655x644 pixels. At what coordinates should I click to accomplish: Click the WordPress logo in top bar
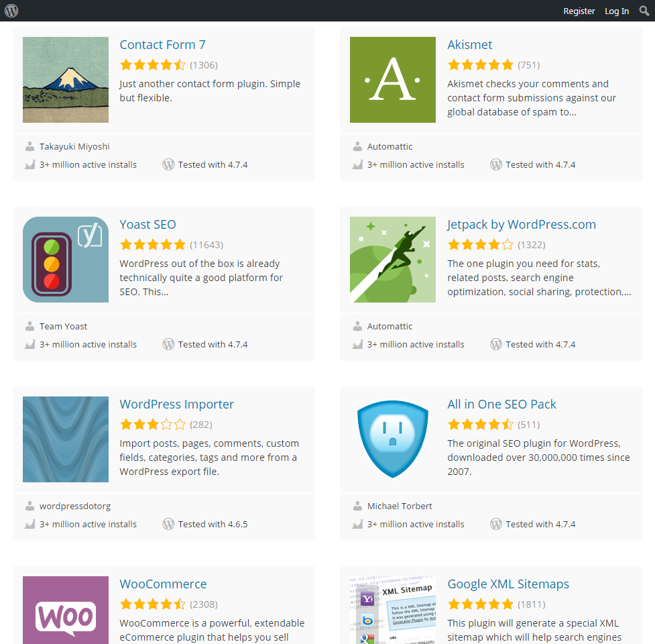pyautogui.click(x=11, y=11)
